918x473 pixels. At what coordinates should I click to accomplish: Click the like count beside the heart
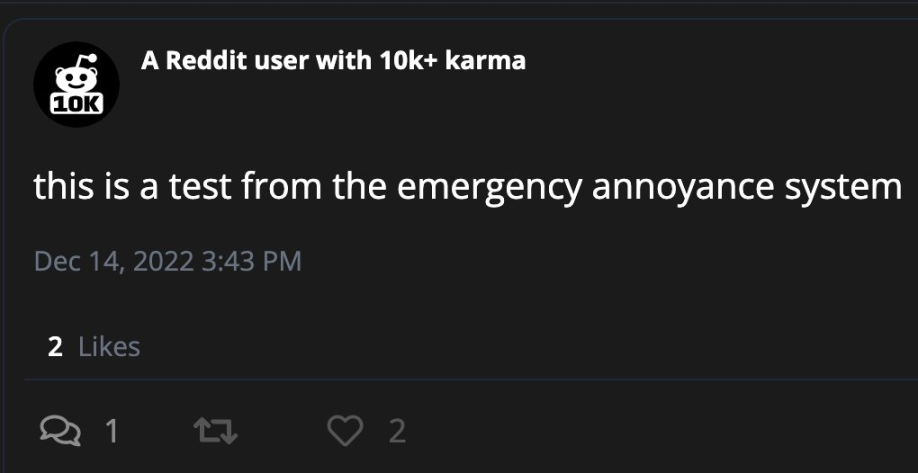397,431
